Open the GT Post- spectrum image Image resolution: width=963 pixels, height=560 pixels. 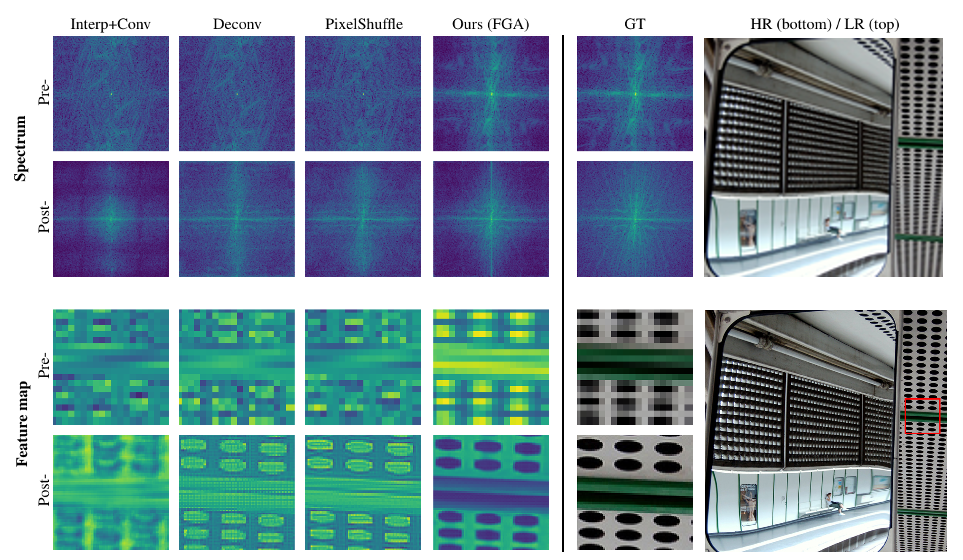(x=635, y=219)
